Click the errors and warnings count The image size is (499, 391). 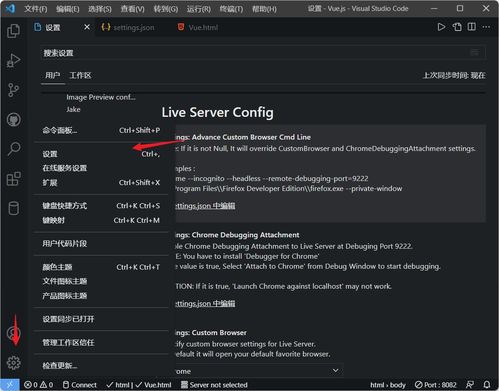point(38,385)
